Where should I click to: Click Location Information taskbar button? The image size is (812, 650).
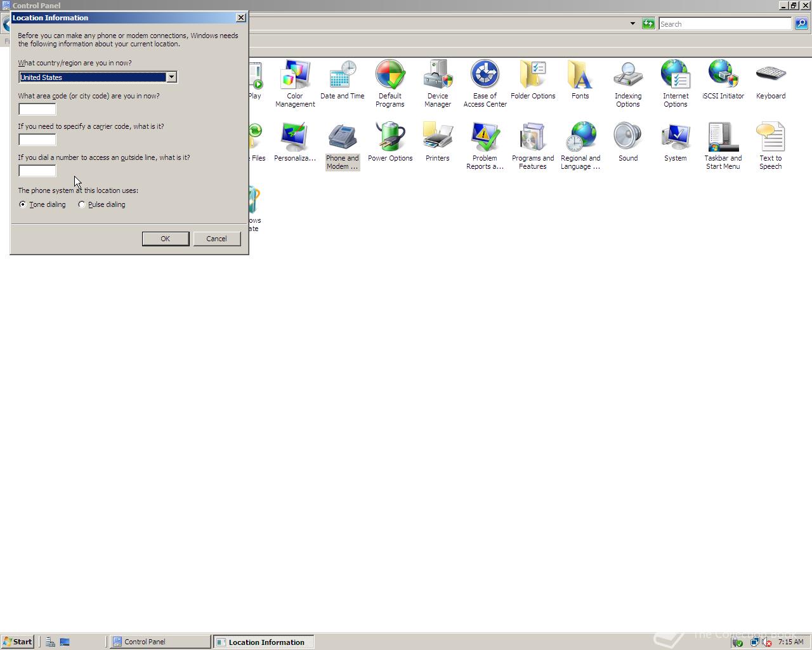click(x=264, y=642)
